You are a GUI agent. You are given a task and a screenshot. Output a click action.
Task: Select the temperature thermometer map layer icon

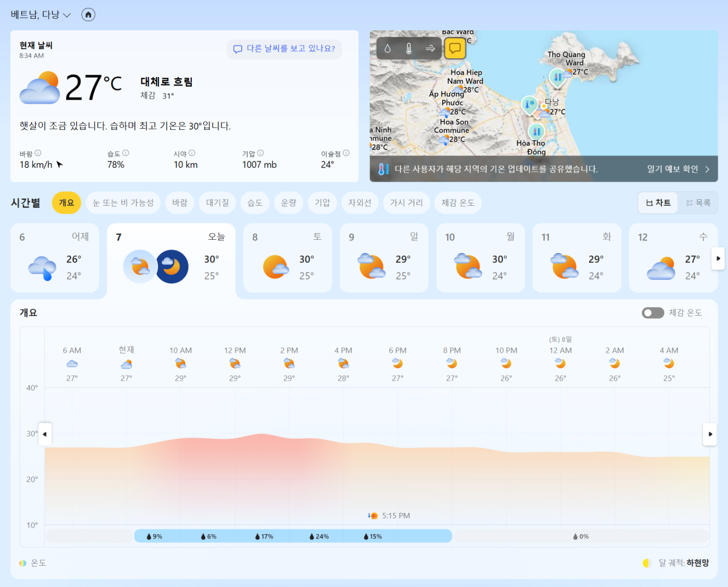[409, 49]
